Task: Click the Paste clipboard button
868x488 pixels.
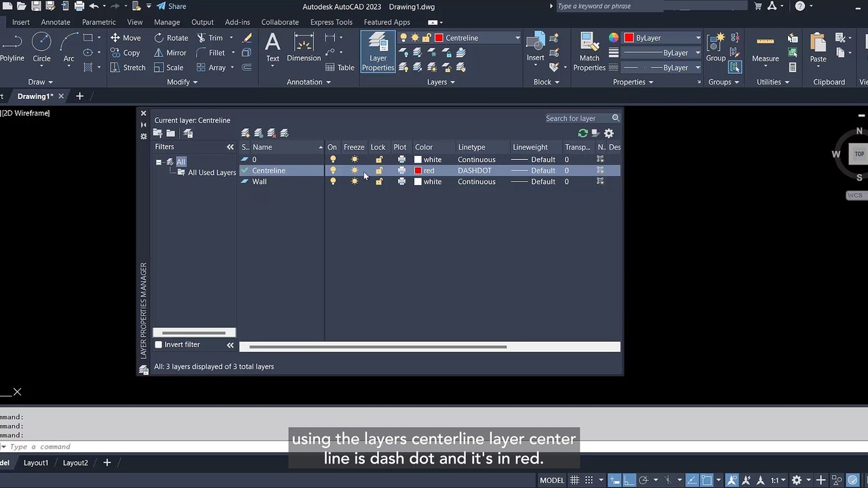Action: pos(818,48)
